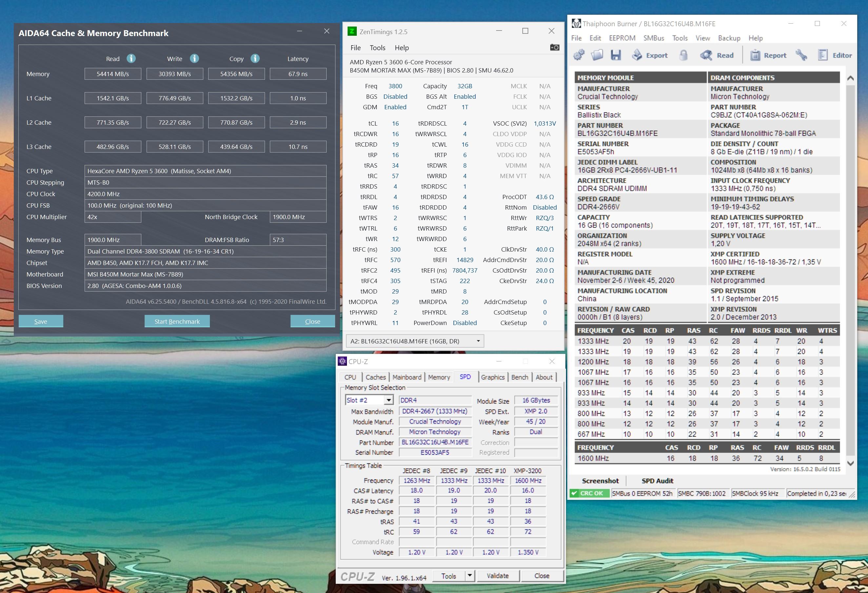Click the Validate button in CPU-Z
This screenshot has height=593, width=868.
(497, 576)
